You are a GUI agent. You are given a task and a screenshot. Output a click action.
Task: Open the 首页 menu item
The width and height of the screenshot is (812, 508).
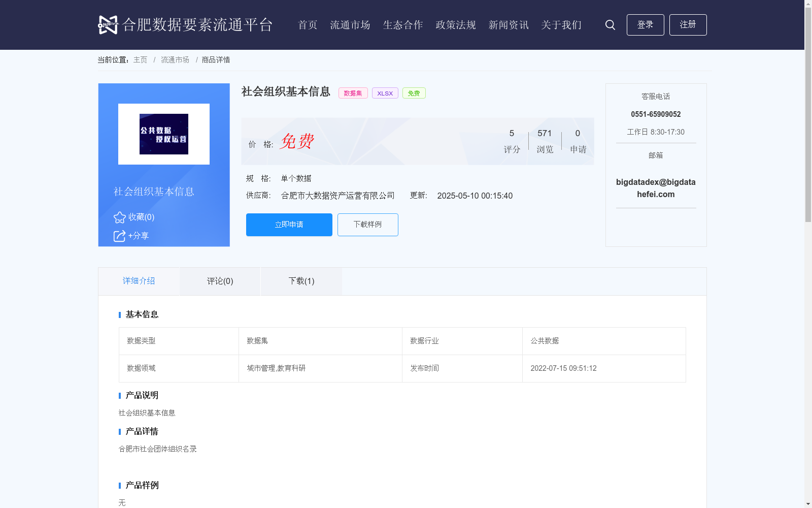pos(308,25)
